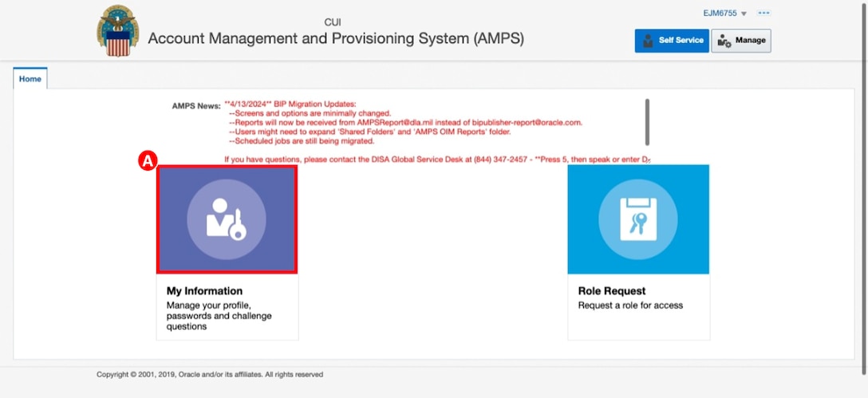
Task: Click the 'Request a role for access' text
Action: coord(630,305)
